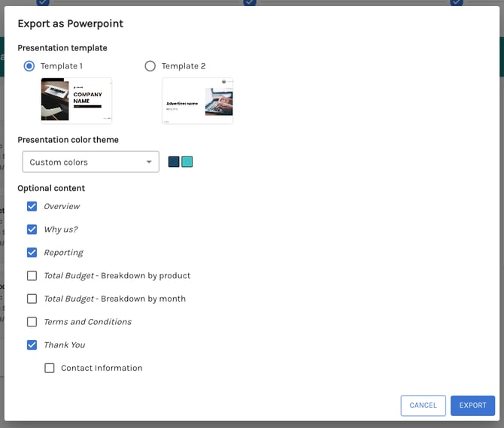This screenshot has width=504, height=428.
Task: Click the Export button
Action: coord(472,405)
